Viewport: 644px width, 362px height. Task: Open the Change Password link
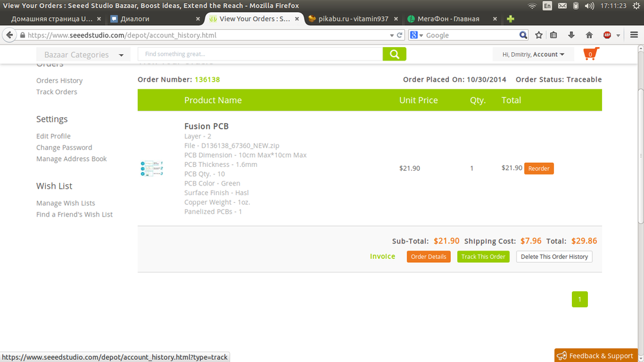pos(64,148)
